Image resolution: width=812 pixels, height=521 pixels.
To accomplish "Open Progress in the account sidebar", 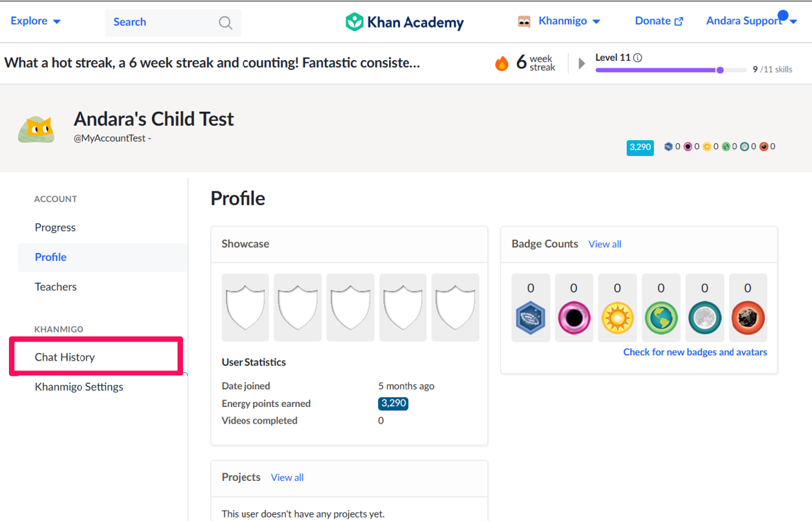I will (x=55, y=227).
